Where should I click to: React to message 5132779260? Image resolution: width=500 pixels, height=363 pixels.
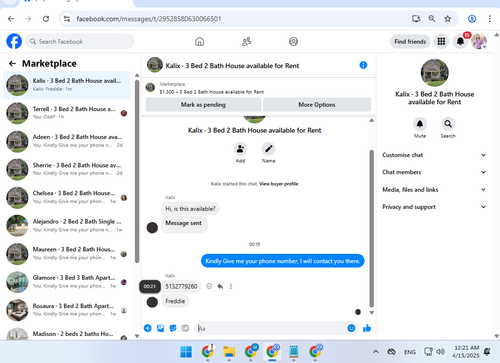(x=209, y=286)
